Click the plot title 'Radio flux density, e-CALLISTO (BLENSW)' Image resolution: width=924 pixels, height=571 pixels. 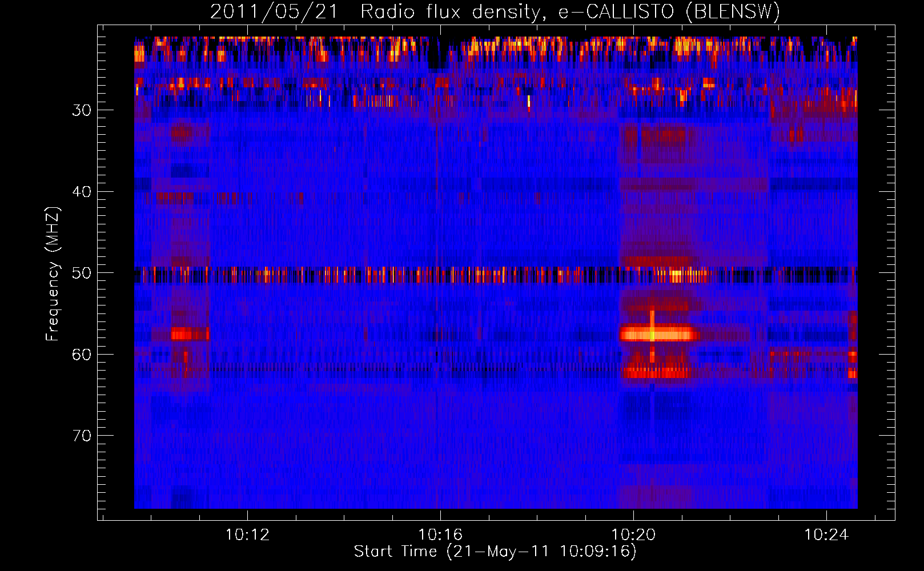[x=570, y=12]
